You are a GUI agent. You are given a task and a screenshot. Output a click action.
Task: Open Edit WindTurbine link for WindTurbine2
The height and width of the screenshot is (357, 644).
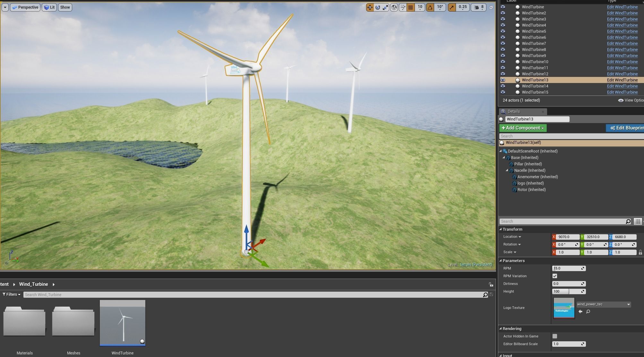click(x=622, y=13)
